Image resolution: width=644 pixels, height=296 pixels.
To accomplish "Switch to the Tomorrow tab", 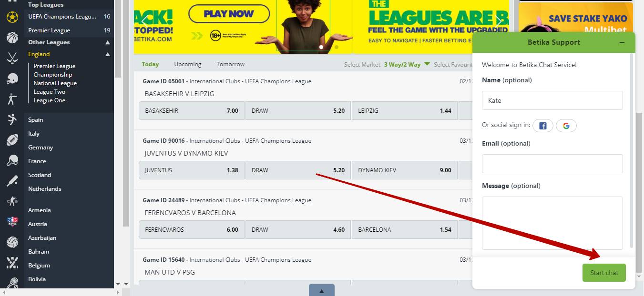I will click(231, 64).
